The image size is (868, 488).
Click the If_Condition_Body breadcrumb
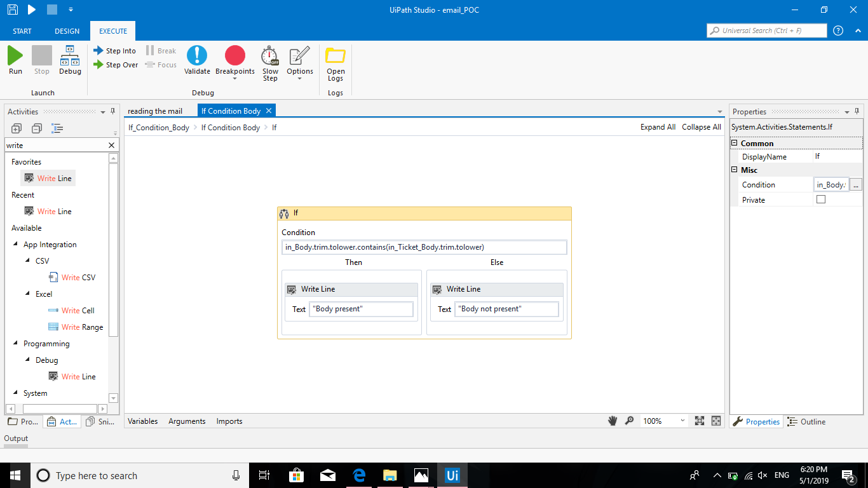click(159, 128)
